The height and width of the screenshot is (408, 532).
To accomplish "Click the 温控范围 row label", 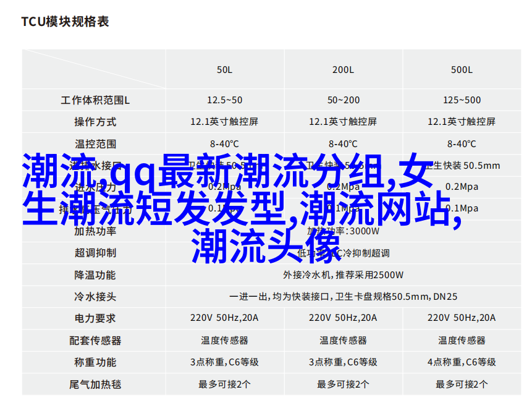I will (95, 144).
